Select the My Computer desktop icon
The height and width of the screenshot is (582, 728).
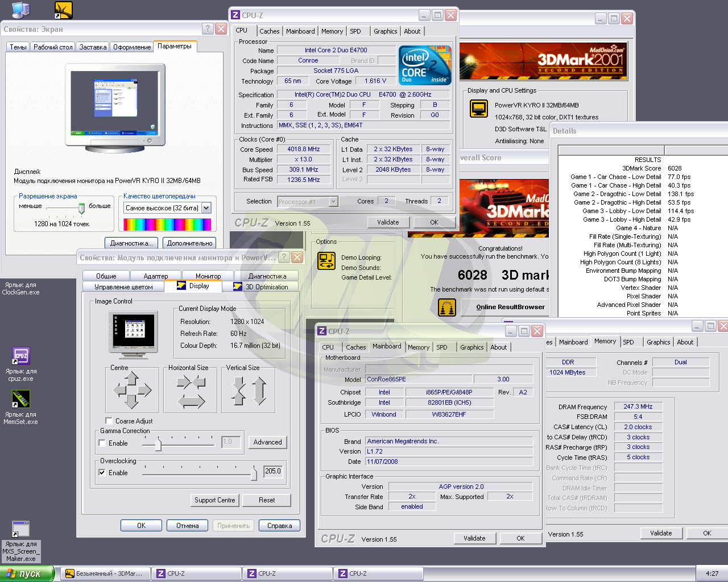[21, 9]
